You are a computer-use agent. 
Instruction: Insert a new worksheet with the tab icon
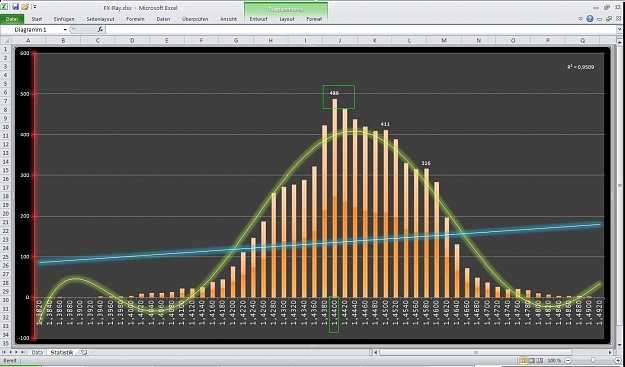pos(84,353)
